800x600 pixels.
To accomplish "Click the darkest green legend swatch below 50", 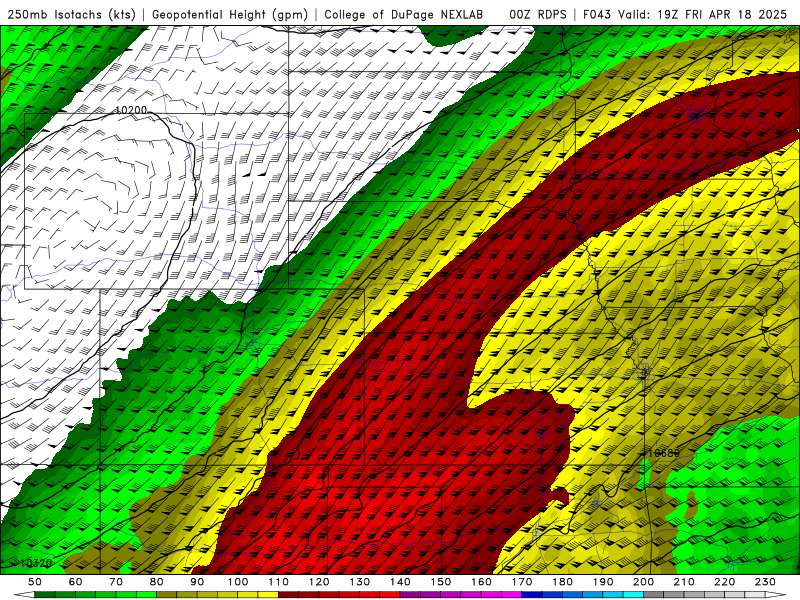I will [x=45, y=595].
